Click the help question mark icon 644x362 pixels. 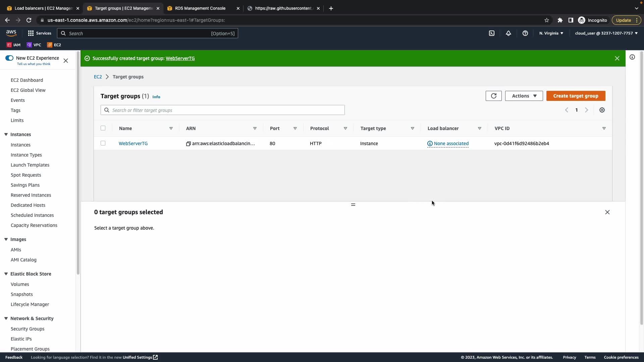[x=525, y=33]
